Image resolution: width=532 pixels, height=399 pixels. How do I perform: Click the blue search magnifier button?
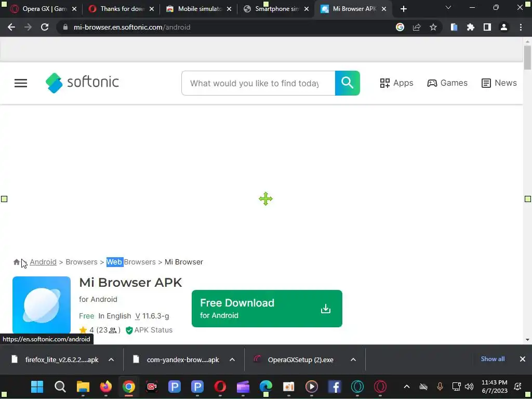[347, 83]
